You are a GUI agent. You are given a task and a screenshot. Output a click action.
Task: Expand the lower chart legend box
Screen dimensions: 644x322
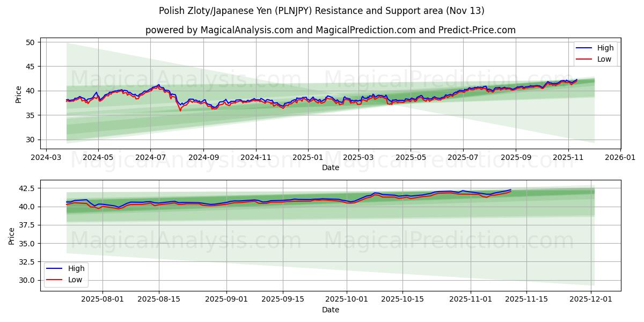click(67, 274)
